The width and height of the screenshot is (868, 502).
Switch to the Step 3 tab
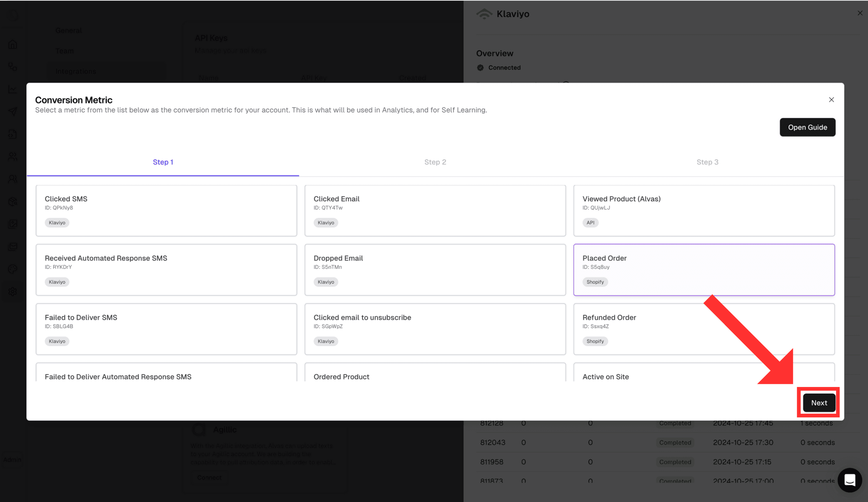[x=707, y=162]
